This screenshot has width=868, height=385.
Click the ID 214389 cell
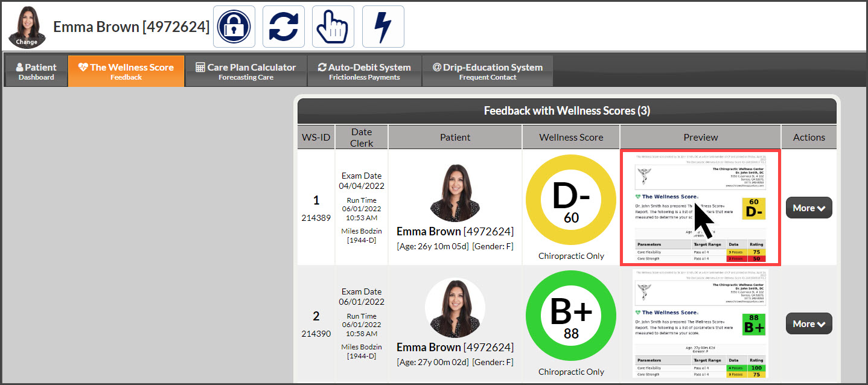coord(316,218)
